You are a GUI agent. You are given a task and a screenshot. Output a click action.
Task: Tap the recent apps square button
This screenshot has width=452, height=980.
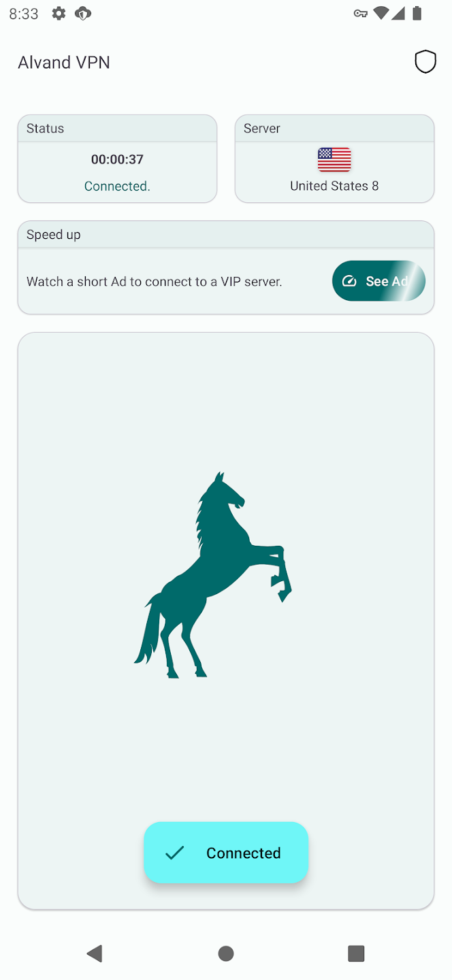click(x=356, y=953)
